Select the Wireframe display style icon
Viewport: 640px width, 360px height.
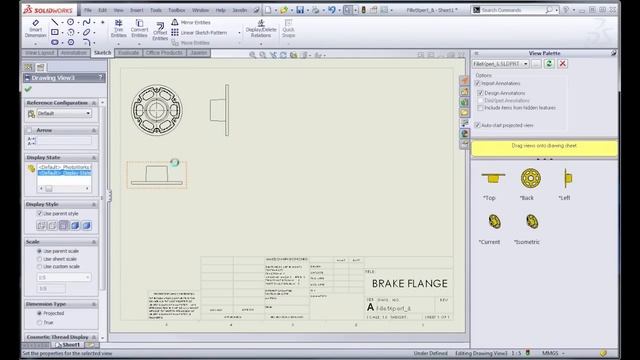pyautogui.click(x=41, y=225)
